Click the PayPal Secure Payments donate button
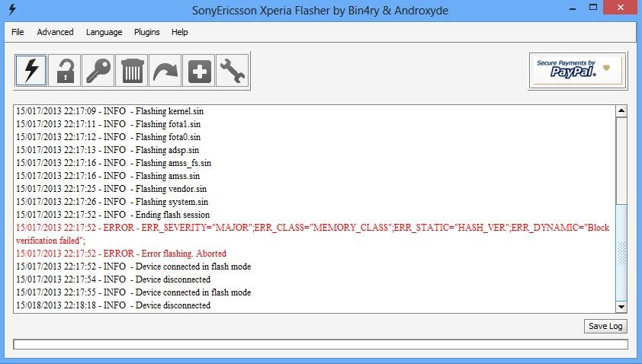Viewport: 642px width, 364px height. pyautogui.click(x=578, y=70)
